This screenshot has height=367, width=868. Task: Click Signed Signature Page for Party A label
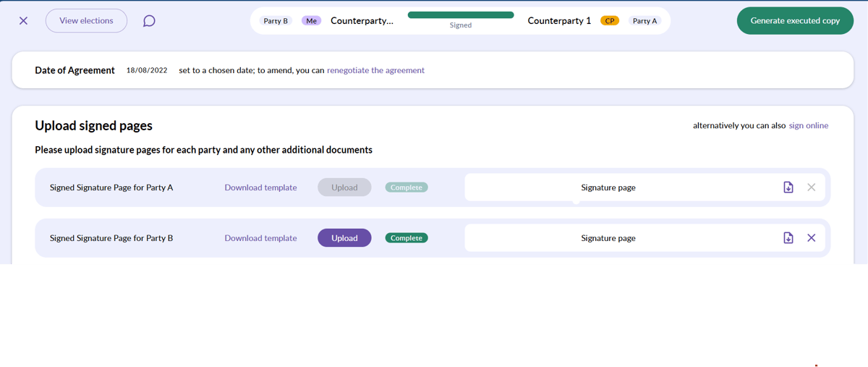point(111,187)
